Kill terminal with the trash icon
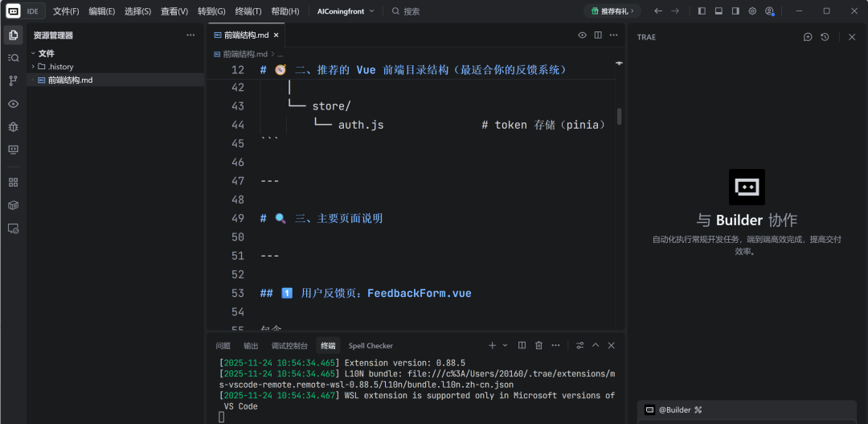Viewport: 868px width, 424px height. 538,345
